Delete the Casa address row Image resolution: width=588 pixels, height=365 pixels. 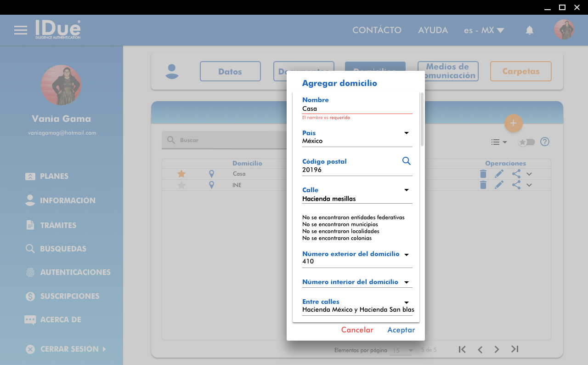point(483,174)
